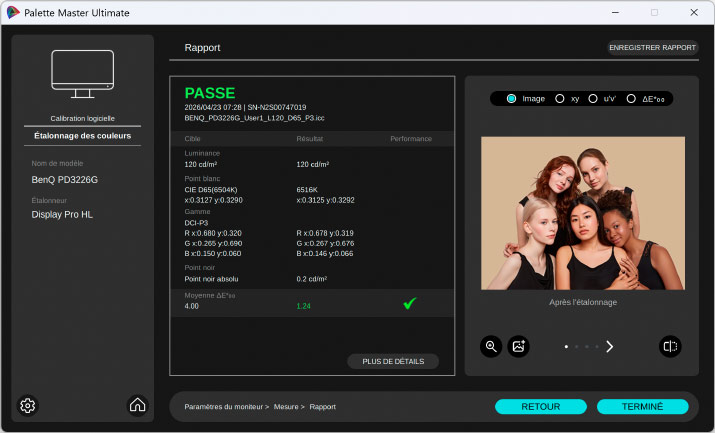Viewport: 715px width, 433px height.
Task: Open settings with the gear icon
Action: tap(28, 405)
